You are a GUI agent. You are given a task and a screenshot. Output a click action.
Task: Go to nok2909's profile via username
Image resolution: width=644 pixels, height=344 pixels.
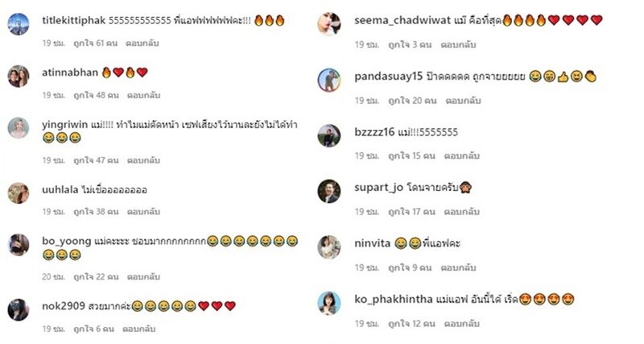(x=64, y=306)
